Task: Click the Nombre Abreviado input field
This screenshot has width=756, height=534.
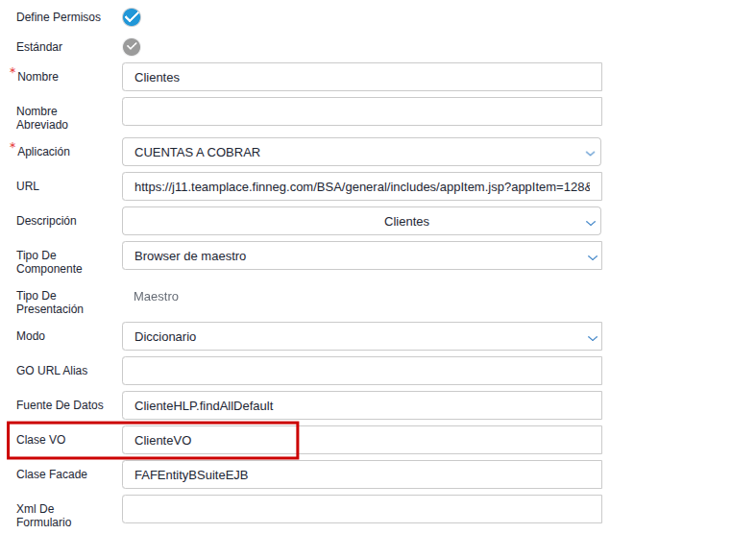Action: coord(361,111)
